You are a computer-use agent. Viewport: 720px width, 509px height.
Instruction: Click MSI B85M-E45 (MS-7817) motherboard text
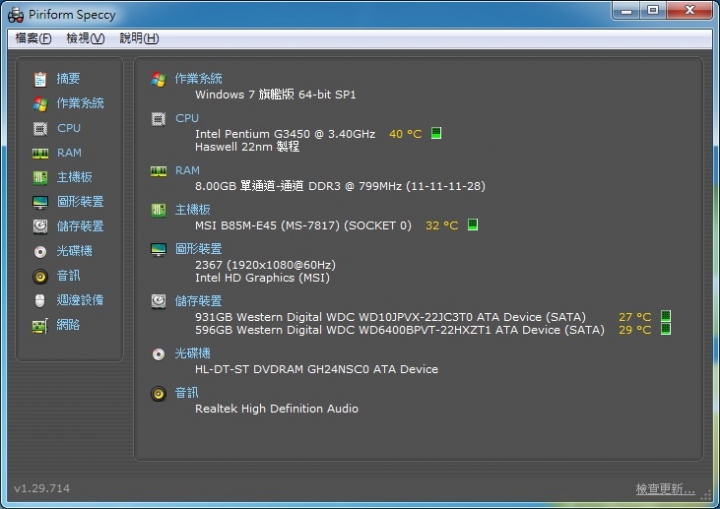point(303,226)
